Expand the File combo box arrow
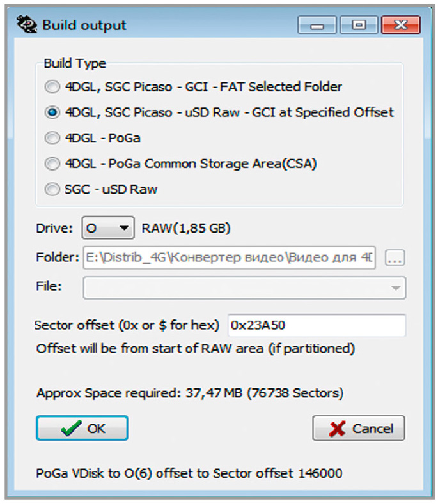The height and width of the screenshot is (504, 438). pyautogui.click(x=396, y=287)
